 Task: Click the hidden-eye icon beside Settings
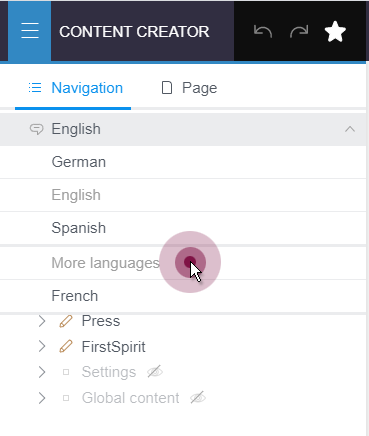point(155,372)
